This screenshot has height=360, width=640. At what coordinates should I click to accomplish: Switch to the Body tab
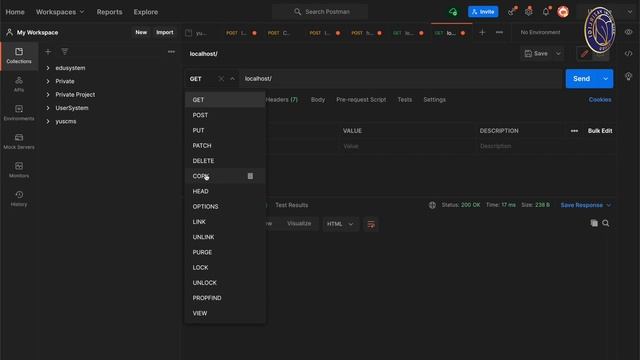[318, 100]
